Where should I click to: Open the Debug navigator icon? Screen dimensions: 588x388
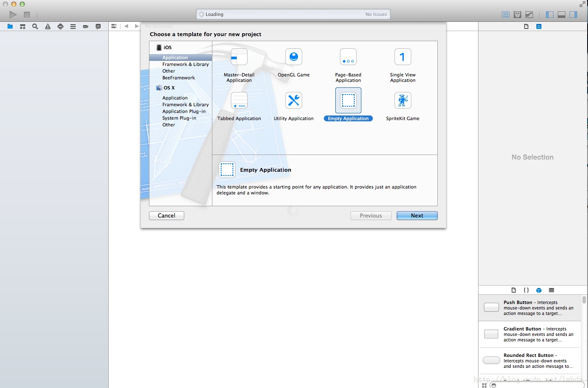pos(73,26)
